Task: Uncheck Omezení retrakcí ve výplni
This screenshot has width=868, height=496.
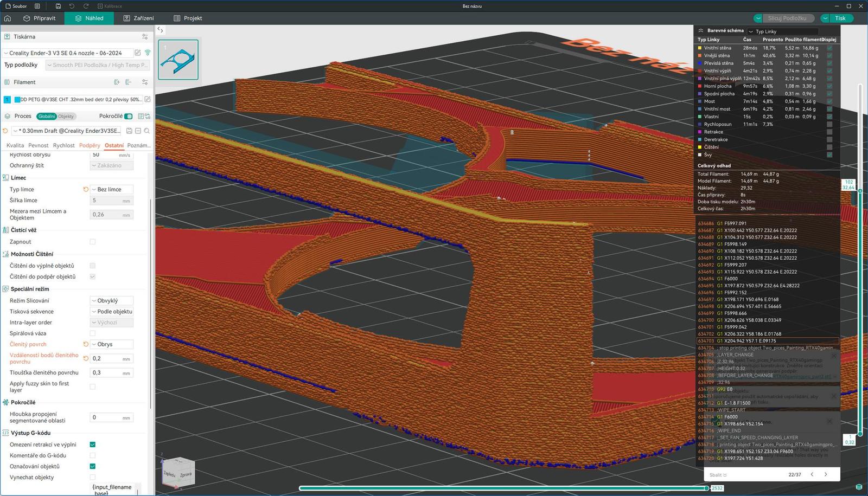Action: pos(92,445)
